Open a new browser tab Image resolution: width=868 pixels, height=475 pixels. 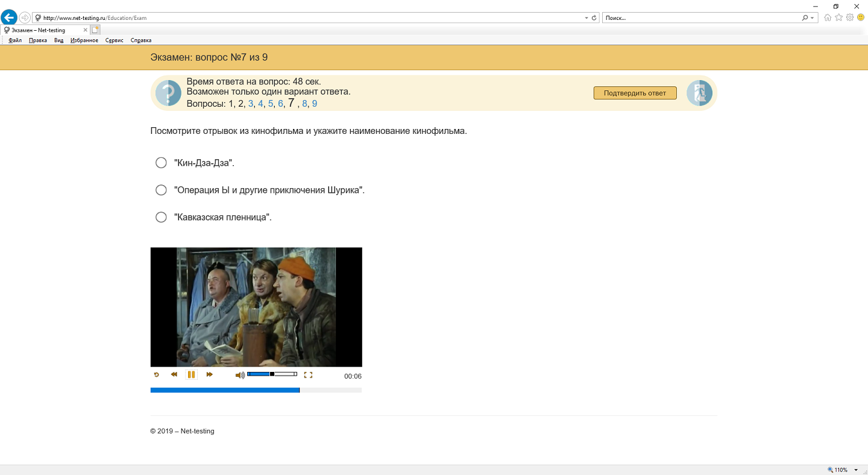(x=96, y=30)
